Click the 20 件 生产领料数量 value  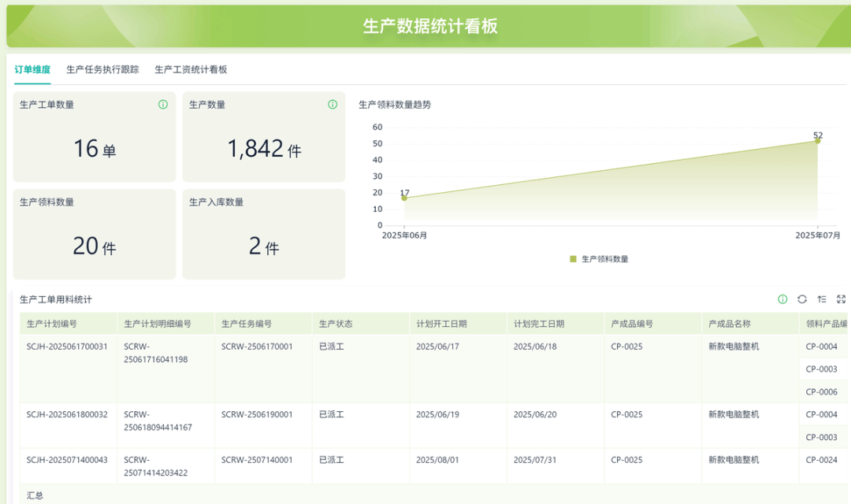click(95, 246)
